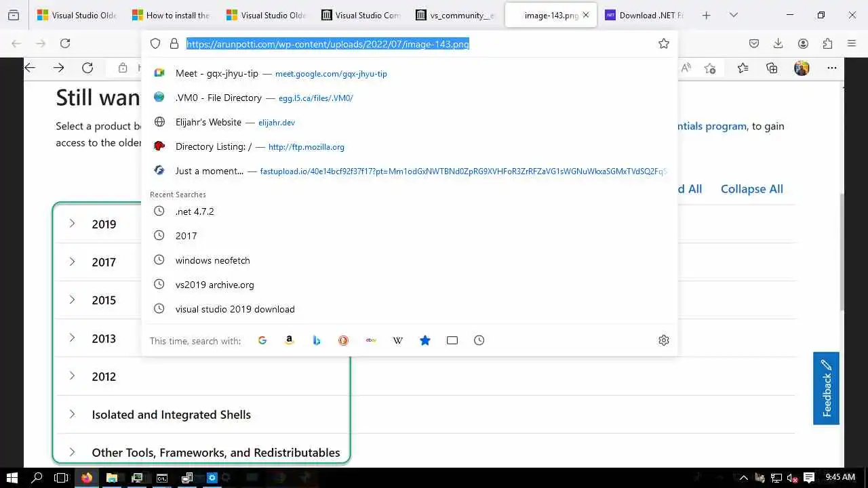Open the list all tabs dropdown
Viewport: 868px width, 488px height.
[734, 15]
